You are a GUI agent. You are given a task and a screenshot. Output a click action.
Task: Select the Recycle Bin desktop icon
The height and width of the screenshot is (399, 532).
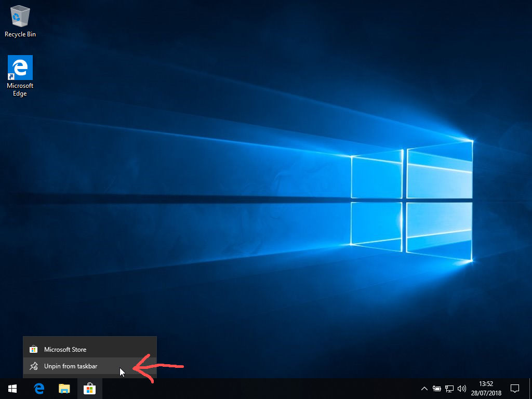20,21
